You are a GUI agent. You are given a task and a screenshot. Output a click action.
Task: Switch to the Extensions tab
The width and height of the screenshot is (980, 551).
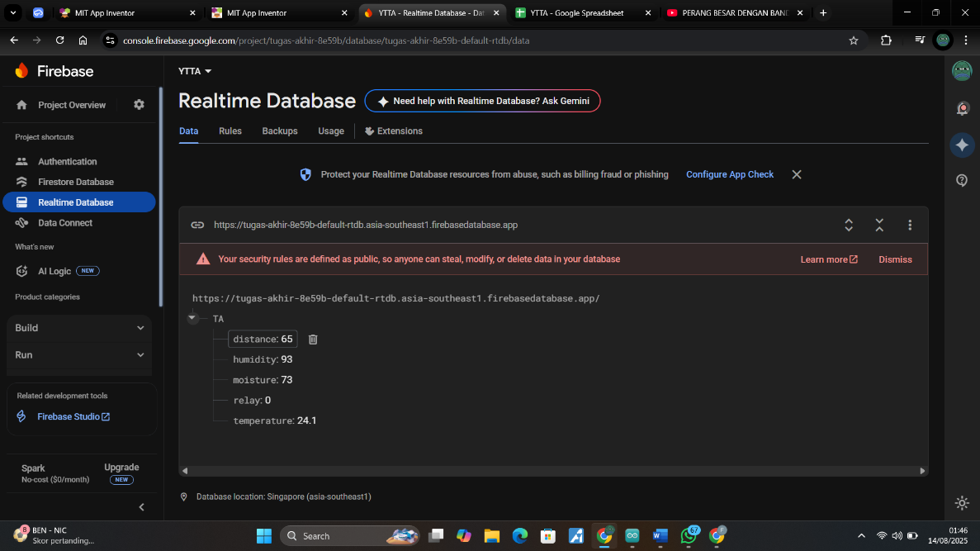(394, 131)
